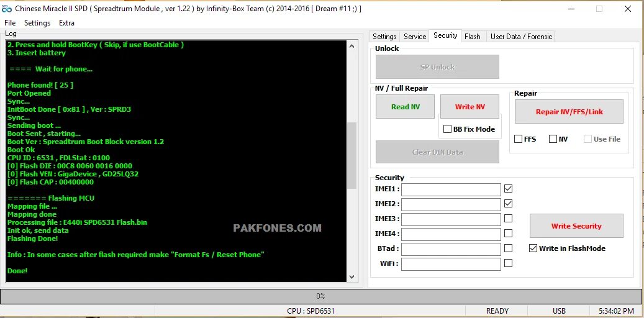Click the SP Unlock button
644x318 pixels.
pyautogui.click(x=437, y=67)
